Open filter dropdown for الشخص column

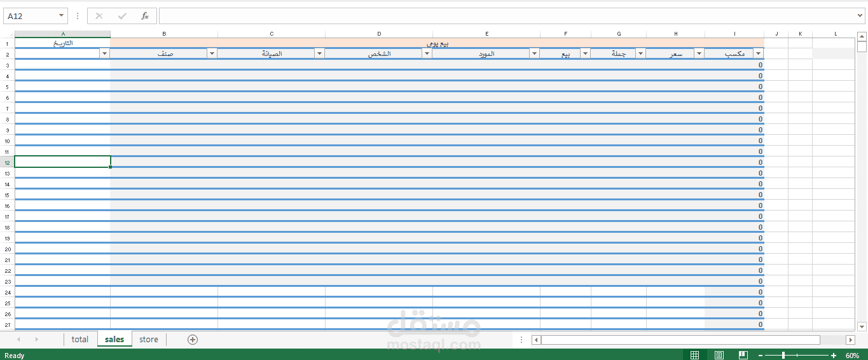(x=427, y=54)
